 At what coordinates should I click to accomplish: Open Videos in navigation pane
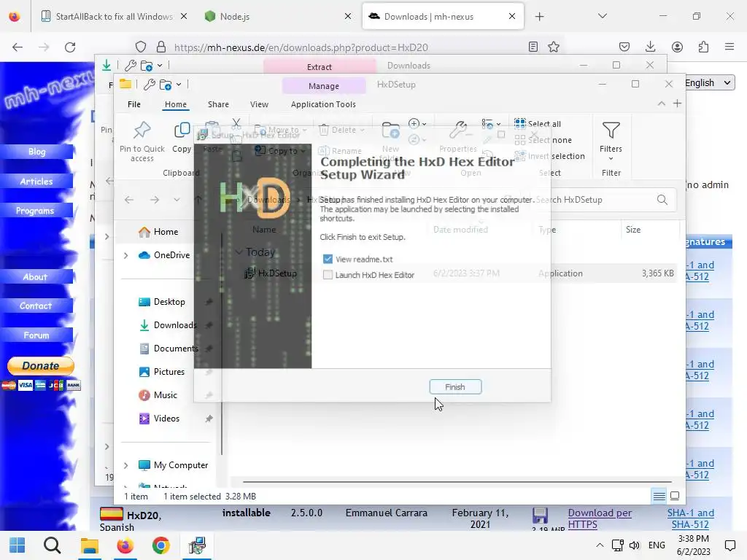159,419
